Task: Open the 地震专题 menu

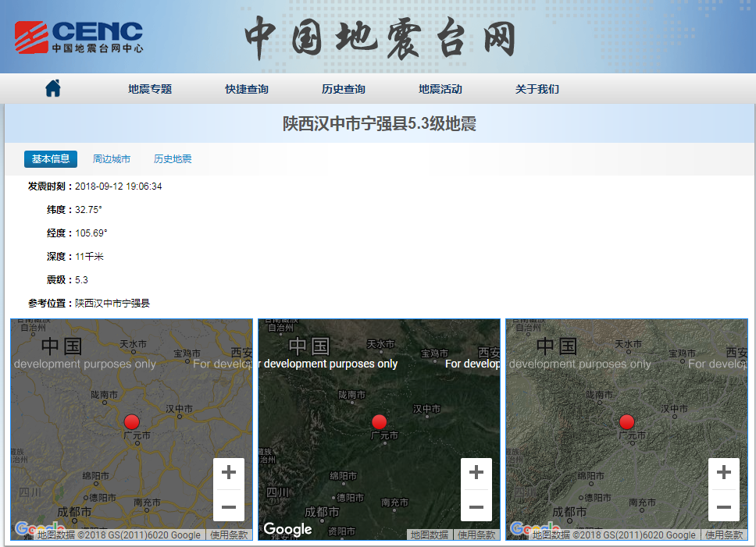Action: pyautogui.click(x=150, y=89)
